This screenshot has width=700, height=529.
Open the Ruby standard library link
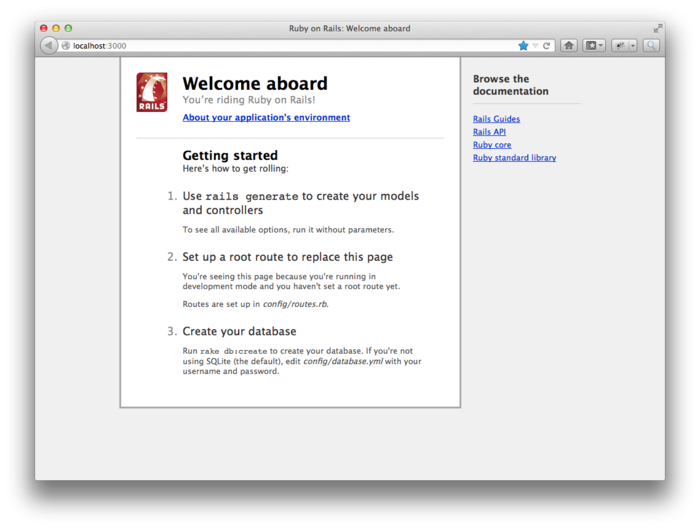[x=514, y=158]
